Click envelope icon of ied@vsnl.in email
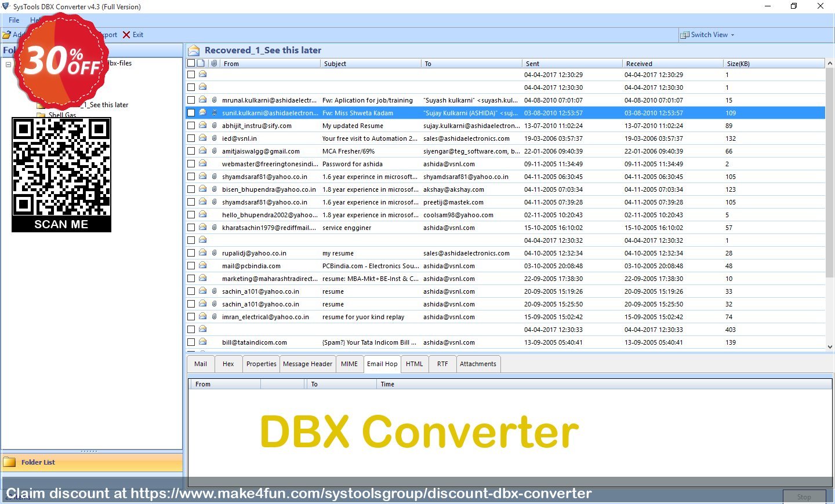The height and width of the screenshot is (504, 835). (x=202, y=138)
